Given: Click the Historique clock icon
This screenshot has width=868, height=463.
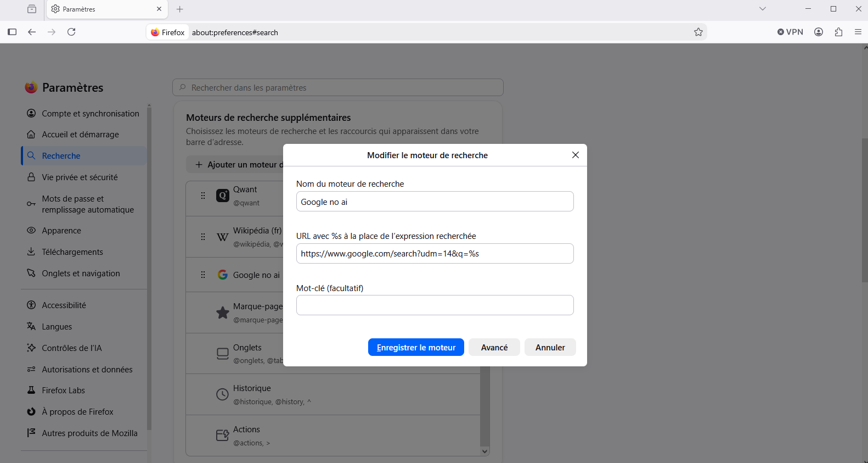Looking at the screenshot, I should (222, 394).
